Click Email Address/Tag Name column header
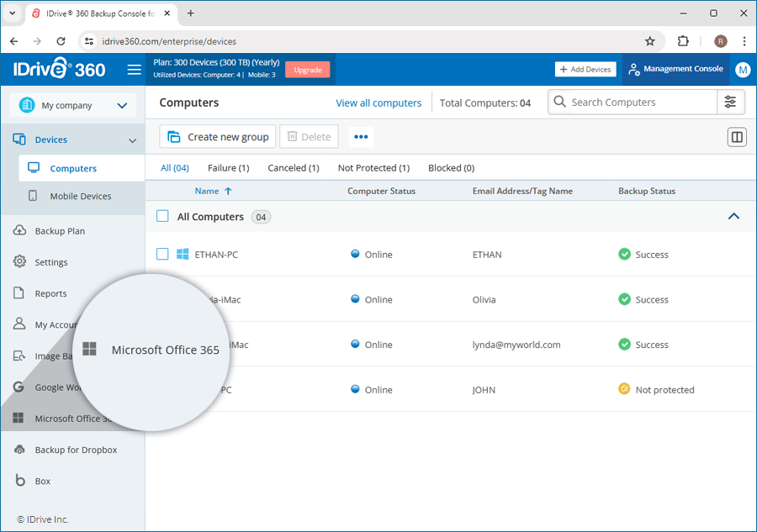The height and width of the screenshot is (532, 757). (x=522, y=191)
